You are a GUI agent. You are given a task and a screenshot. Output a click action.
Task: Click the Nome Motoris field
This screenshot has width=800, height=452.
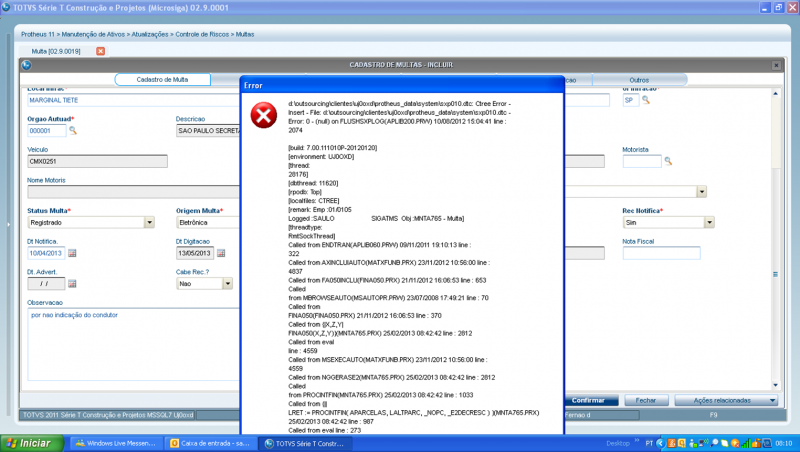133,192
